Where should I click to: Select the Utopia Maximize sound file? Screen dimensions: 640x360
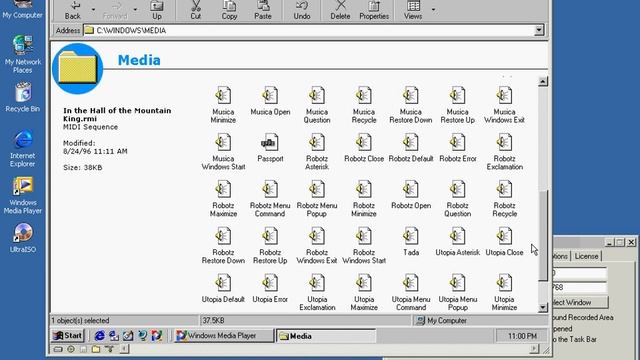[364, 293]
